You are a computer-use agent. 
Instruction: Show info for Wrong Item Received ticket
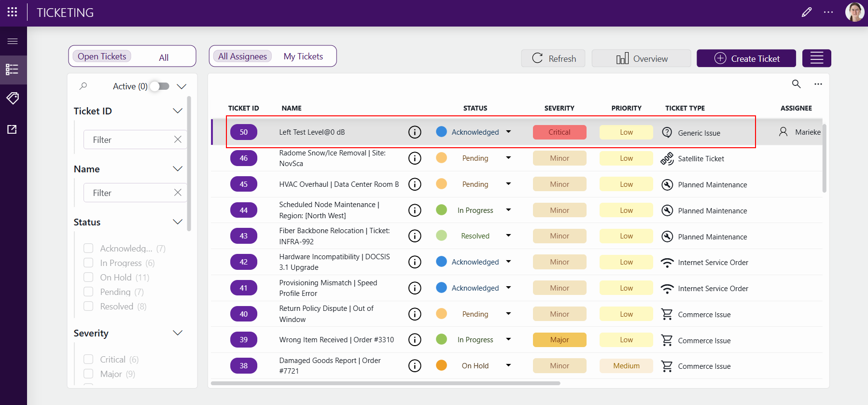pyautogui.click(x=415, y=340)
